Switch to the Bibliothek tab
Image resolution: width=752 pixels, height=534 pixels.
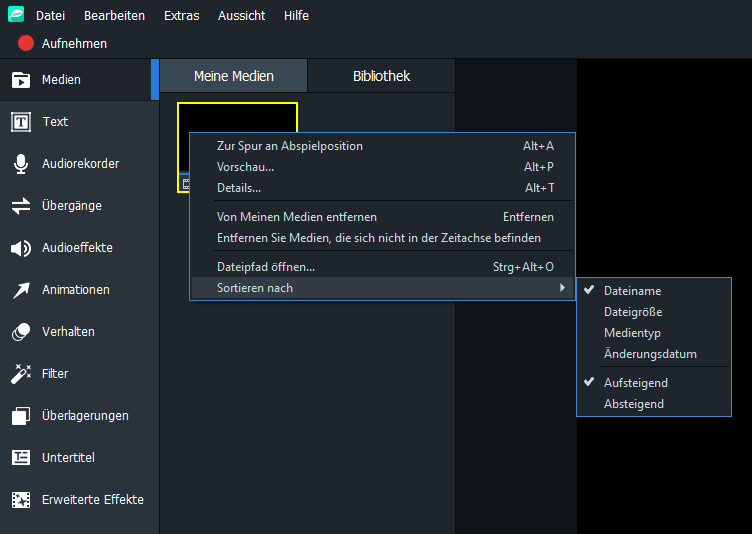(381, 76)
